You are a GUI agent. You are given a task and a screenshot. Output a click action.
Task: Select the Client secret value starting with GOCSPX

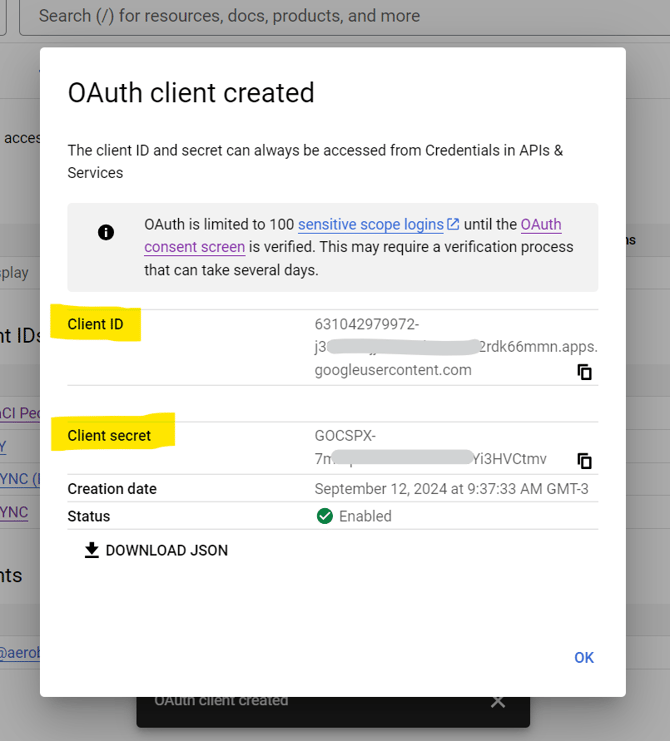pos(345,435)
